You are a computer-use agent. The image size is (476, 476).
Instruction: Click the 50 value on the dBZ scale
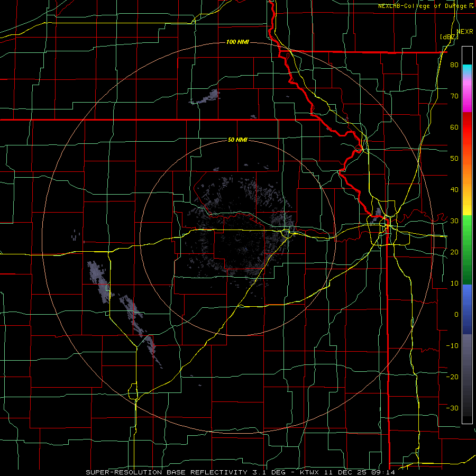[x=454, y=159]
